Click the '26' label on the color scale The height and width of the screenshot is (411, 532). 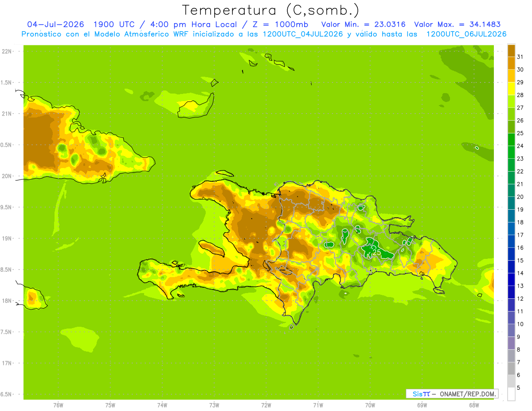coord(520,120)
